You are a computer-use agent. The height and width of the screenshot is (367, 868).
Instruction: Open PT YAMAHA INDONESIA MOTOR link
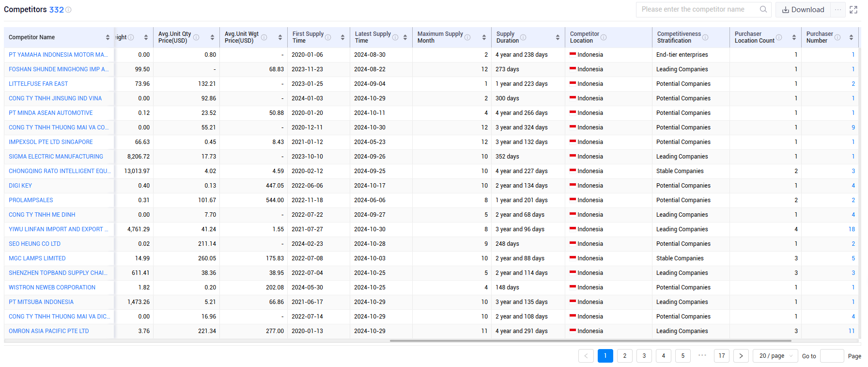58,55
